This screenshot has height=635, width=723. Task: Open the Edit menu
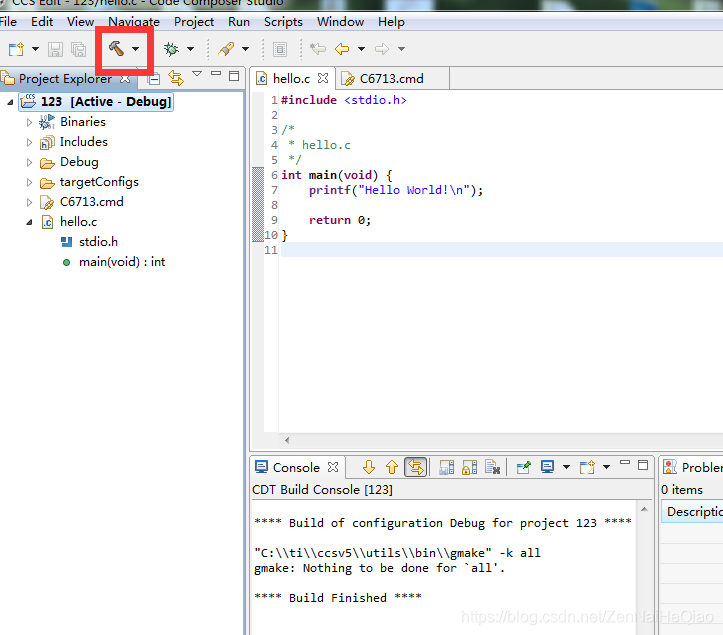42,22
